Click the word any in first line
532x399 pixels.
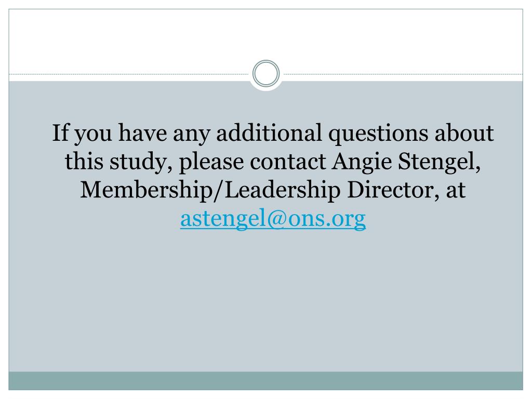pos(192,135)
